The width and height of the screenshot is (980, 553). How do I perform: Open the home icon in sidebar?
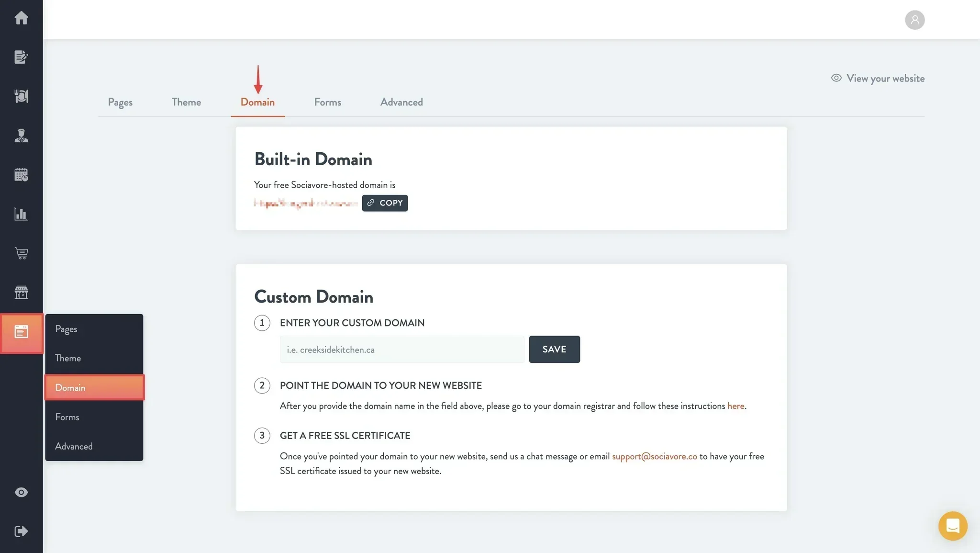(x=21, y=18)
